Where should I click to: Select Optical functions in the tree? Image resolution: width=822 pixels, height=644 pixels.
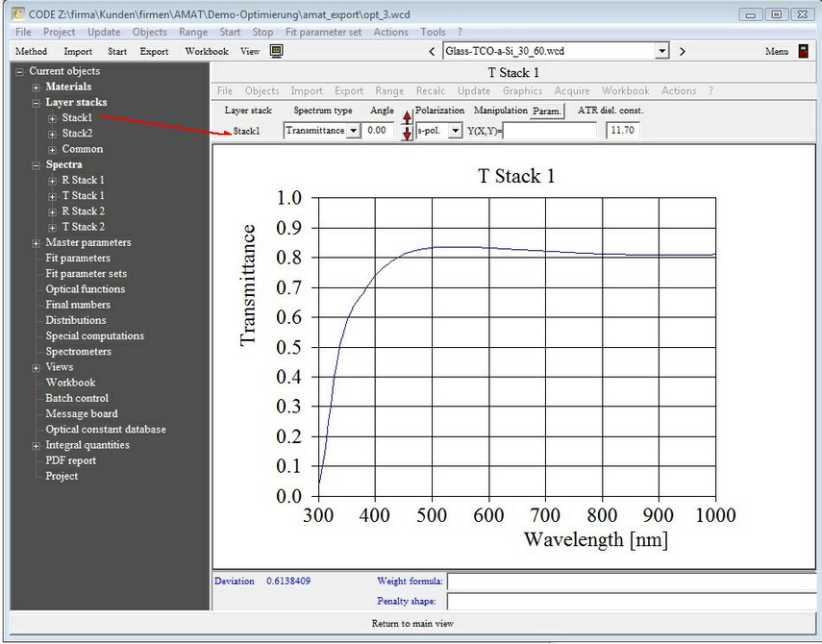(85, 288)
